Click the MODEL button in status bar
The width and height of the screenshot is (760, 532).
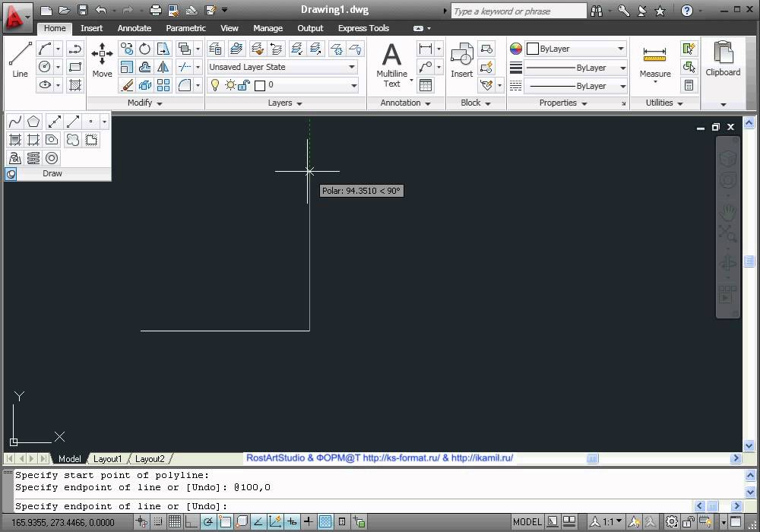coord(527,522)
